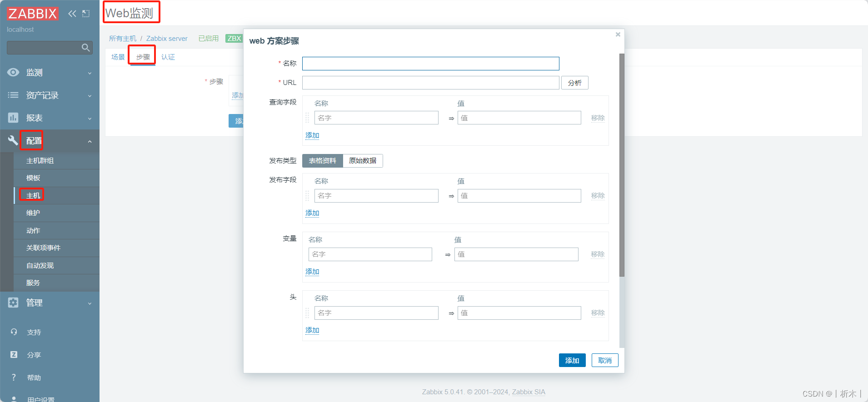Select the 表格资料 post type option
Viewport: 868px width, 402px height.
(323, 161)
